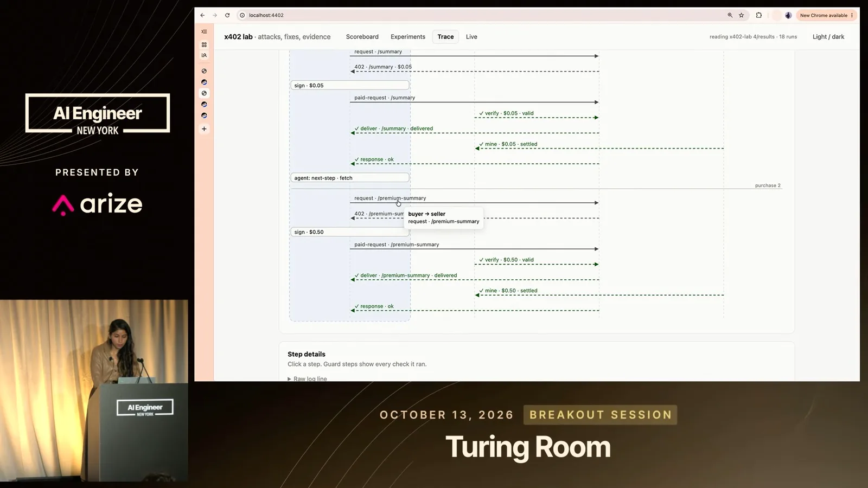Select the request · /premium-summary arrow step
The width and height of the screenshot is (868, 488).
pyautogui.click(x=475, y=200)
